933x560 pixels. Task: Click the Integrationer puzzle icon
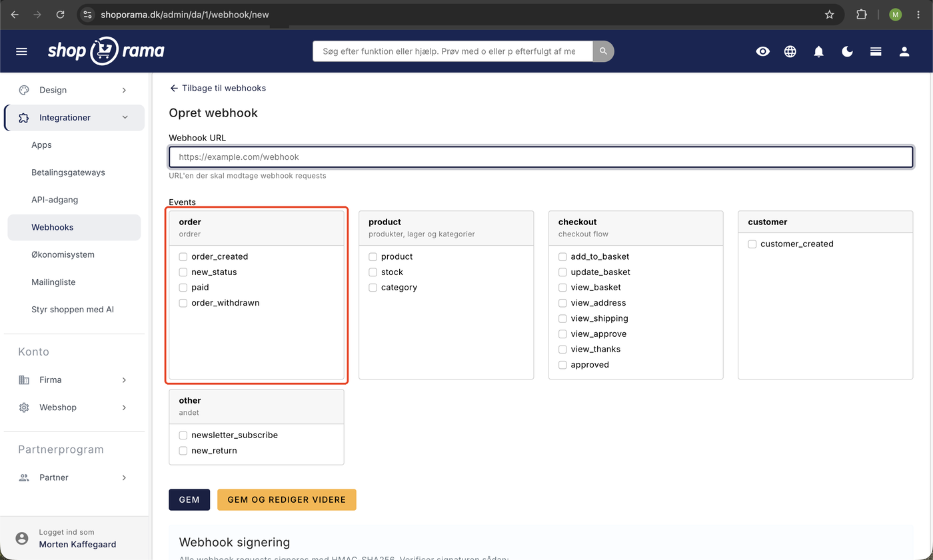point(24,118)
